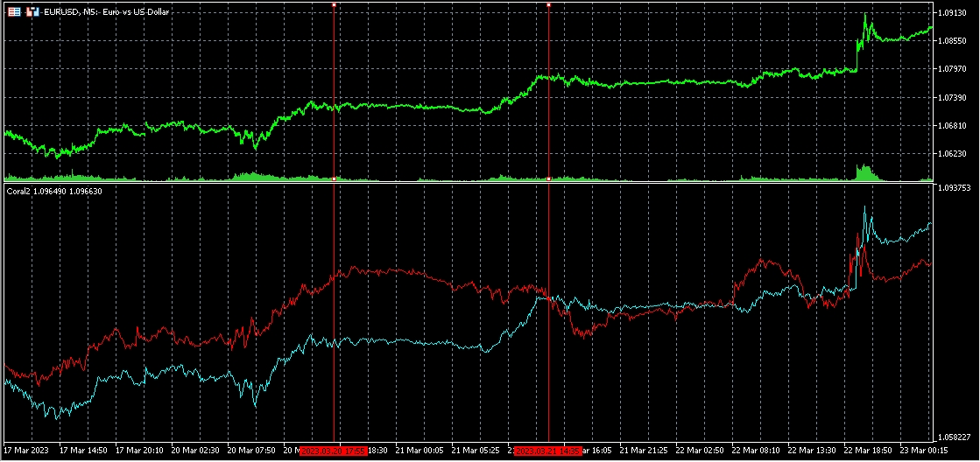The image size is (980, 462).
Task: Click the indicator scale value 1.093753
Action: point(953,187)
